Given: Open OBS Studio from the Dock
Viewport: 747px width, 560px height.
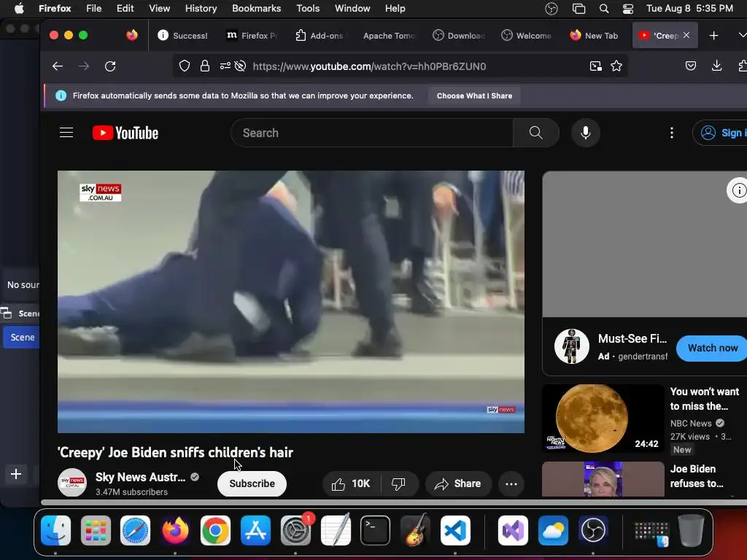Looking at the screenshot, I should point(593,530).
